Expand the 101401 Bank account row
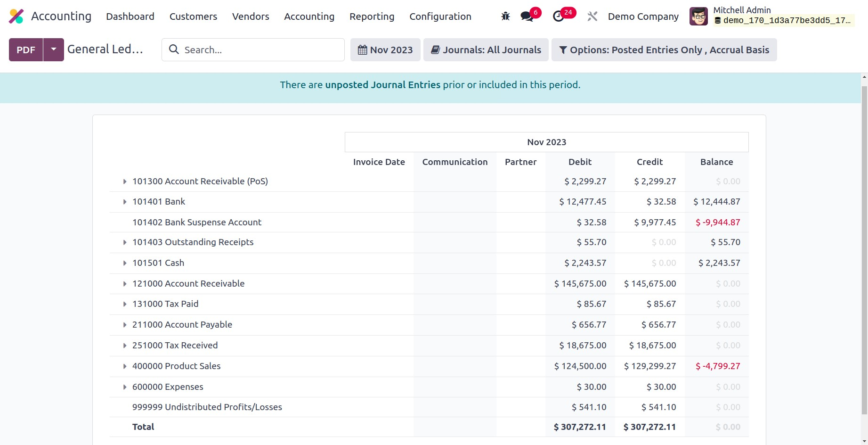This screenshot has height=445, width=868. [125, 202]
